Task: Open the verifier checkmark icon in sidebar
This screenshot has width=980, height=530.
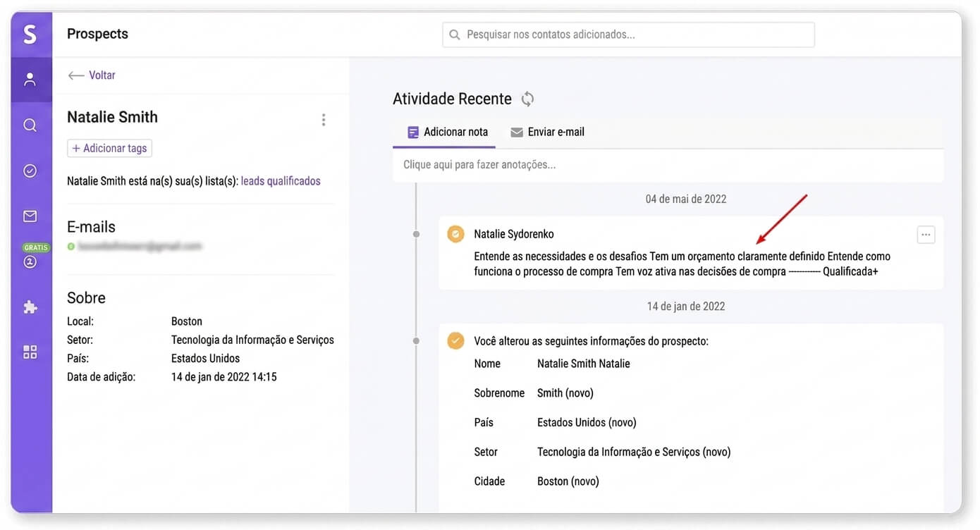Action: click(30, 171)
